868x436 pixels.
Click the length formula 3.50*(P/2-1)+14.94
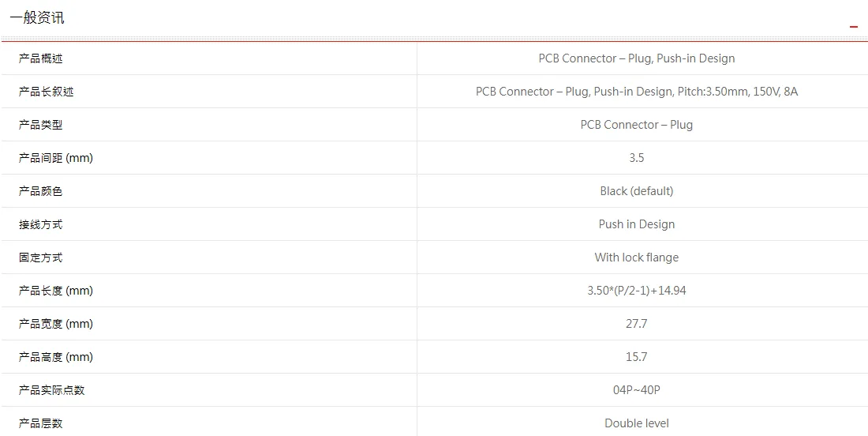click(637, 291)
